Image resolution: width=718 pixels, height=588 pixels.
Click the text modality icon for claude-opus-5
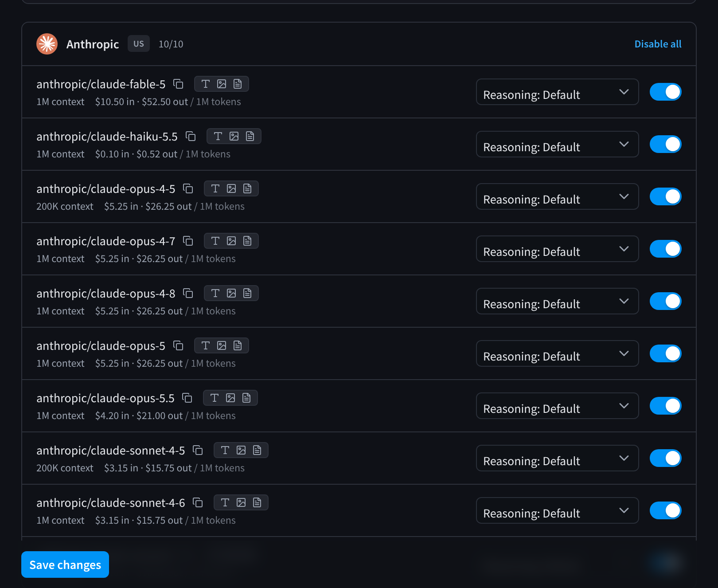click(206, 345)
